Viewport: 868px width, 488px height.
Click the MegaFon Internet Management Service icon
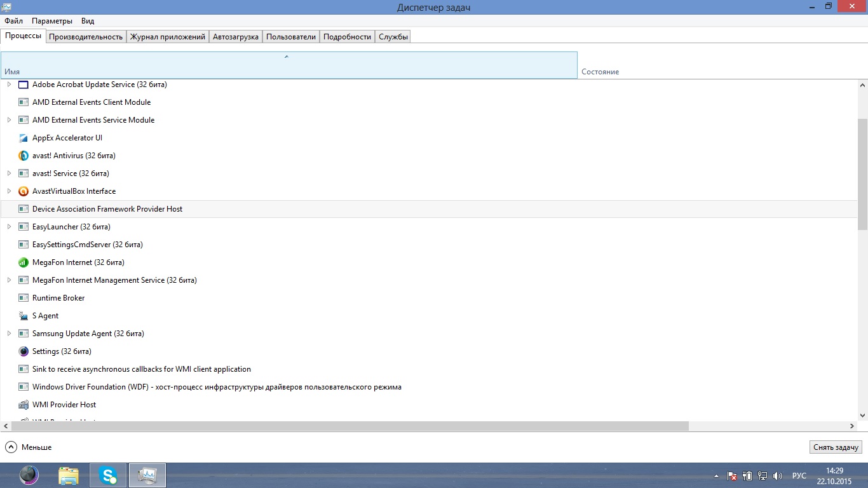[x=24, y=280]
